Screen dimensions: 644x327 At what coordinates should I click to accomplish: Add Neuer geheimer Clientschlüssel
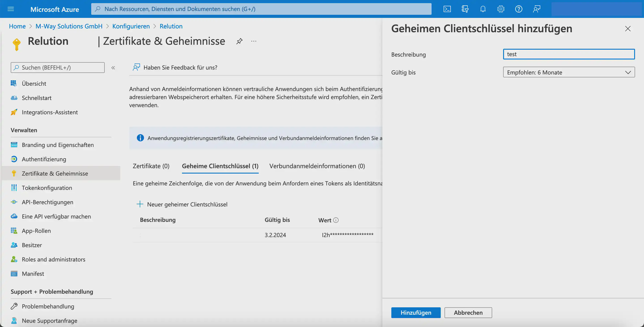[182, 204]
